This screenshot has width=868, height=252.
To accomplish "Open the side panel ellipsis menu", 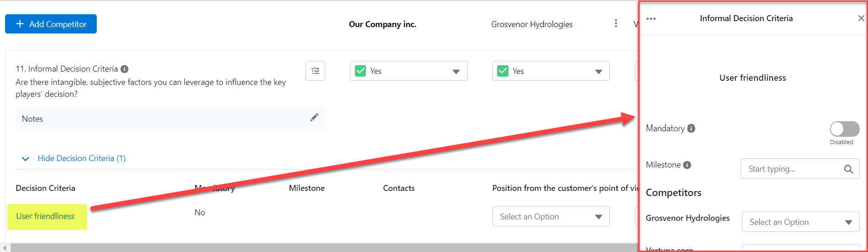I will 651,19.
